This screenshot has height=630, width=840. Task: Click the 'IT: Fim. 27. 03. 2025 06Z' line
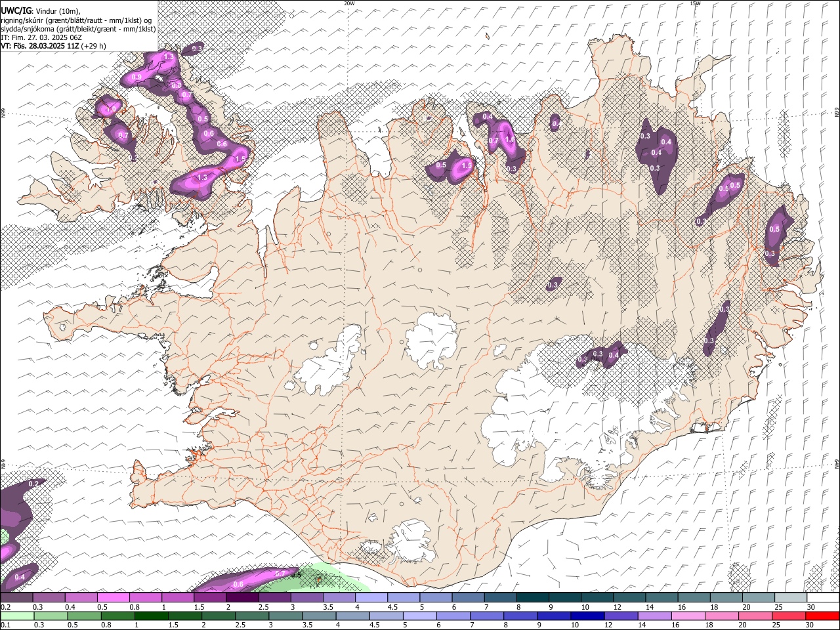coord(41,37)
